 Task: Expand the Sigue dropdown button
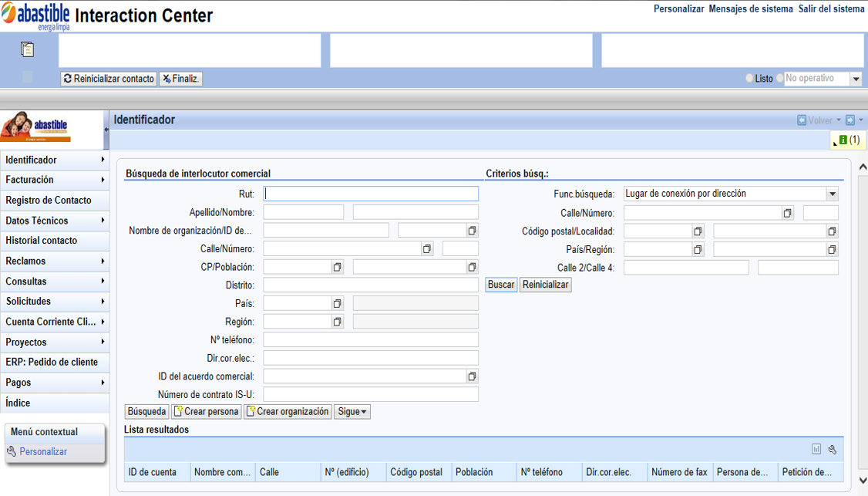pyautogui.click(x=352, y=412)
